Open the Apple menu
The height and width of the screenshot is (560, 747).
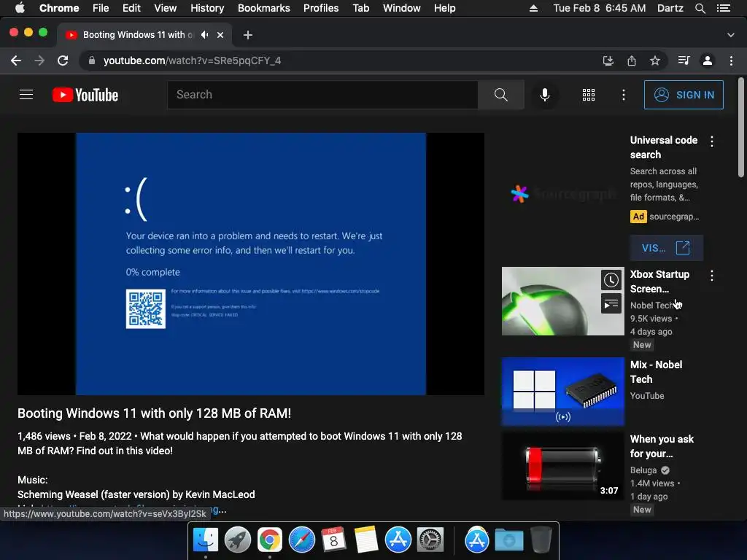tap(20, 8)
